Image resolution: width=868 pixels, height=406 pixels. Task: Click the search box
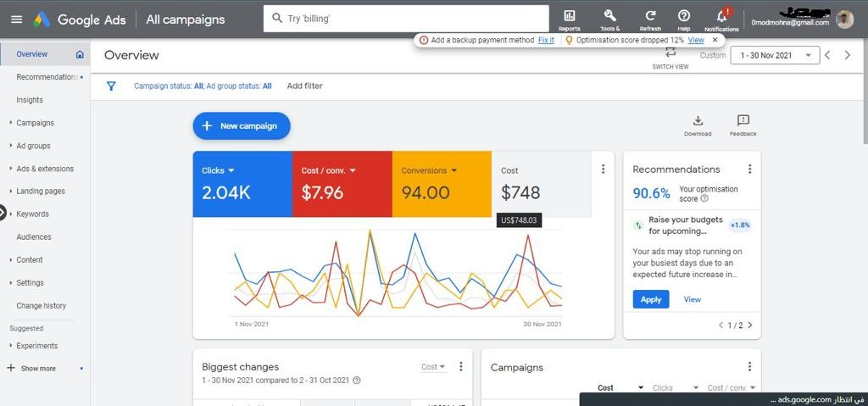[x=406, y=19]
